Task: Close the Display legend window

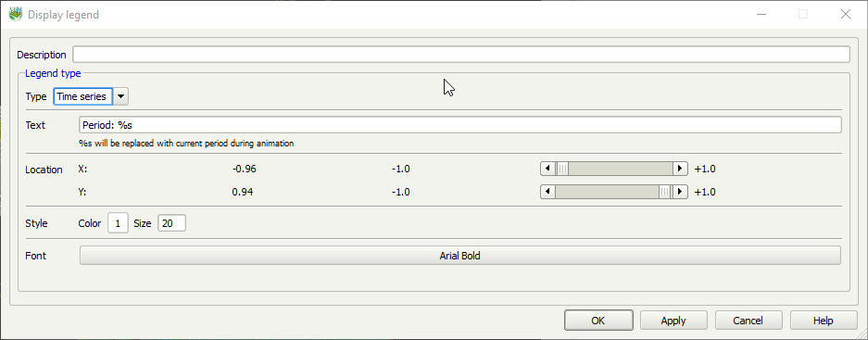Action: click(845, 15)
